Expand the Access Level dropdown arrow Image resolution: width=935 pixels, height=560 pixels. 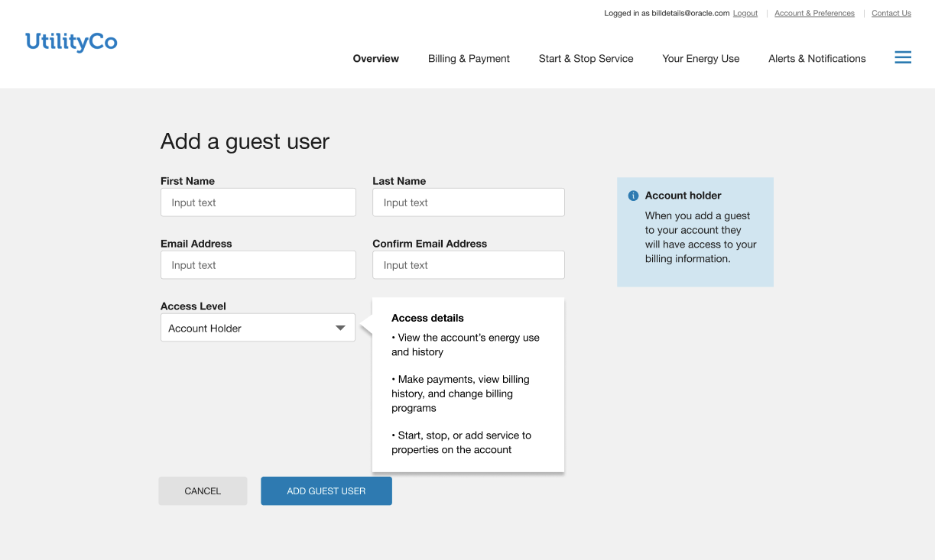(x=341, y=329)
